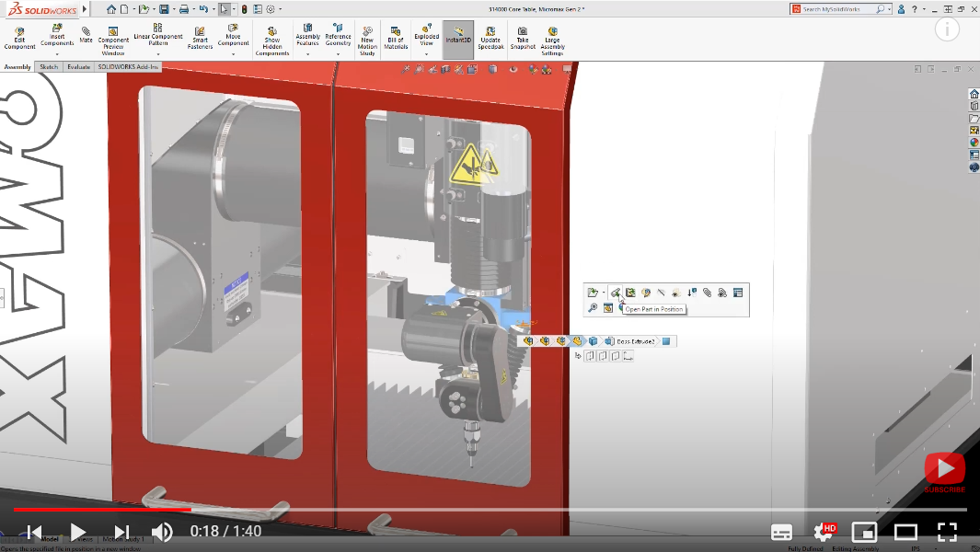Open the search options dropdown in Search MySolidWorks
The image size is (980, 552).
tap(889, 9)
